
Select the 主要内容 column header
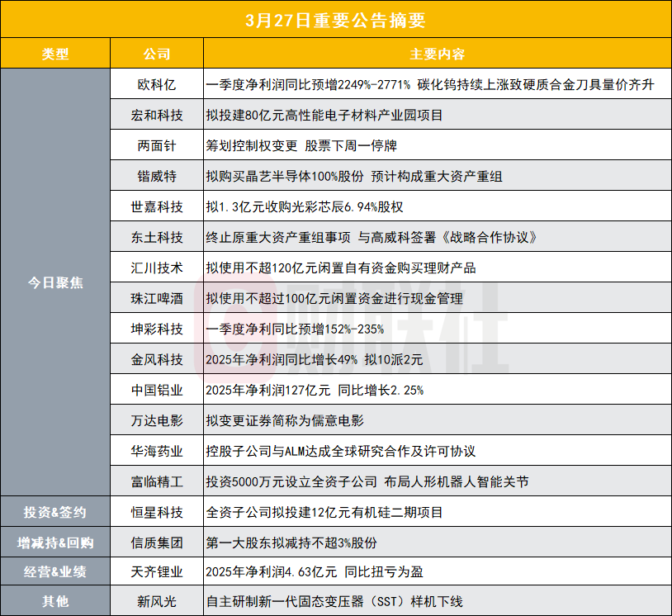(x=438, y=54)
